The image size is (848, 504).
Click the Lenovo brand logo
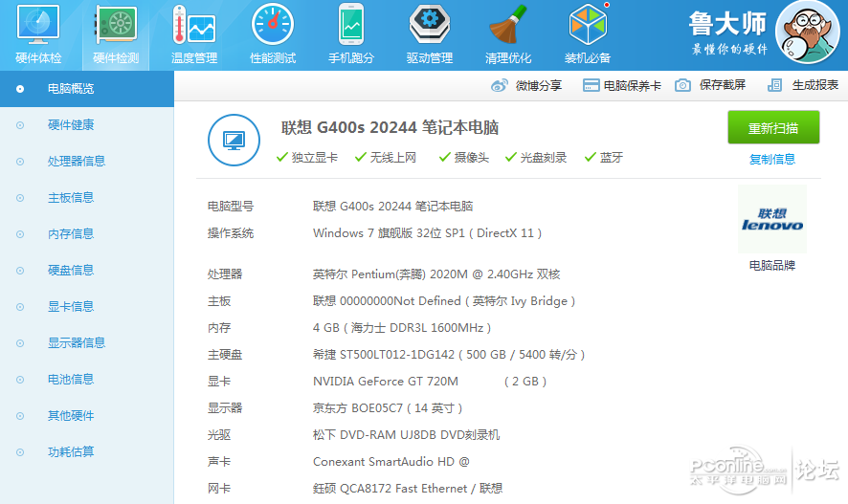coord(771,219)
